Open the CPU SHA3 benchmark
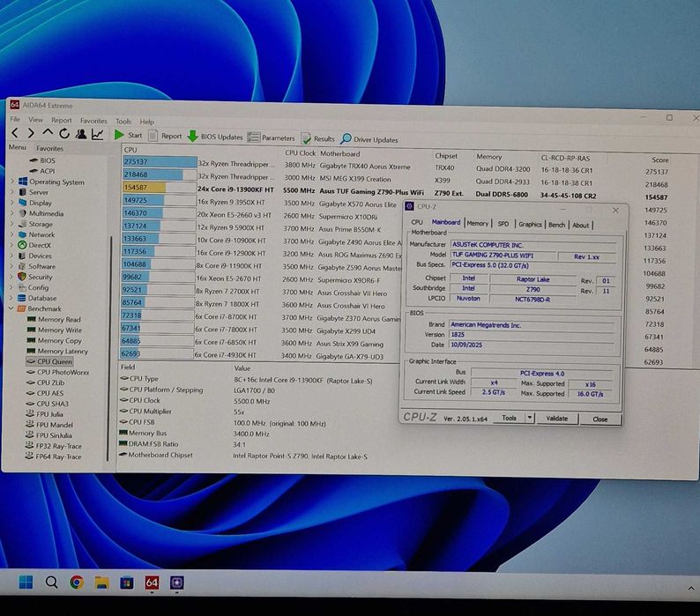The width and height of the screenshot is (700, 616). (x=48, y=404)
